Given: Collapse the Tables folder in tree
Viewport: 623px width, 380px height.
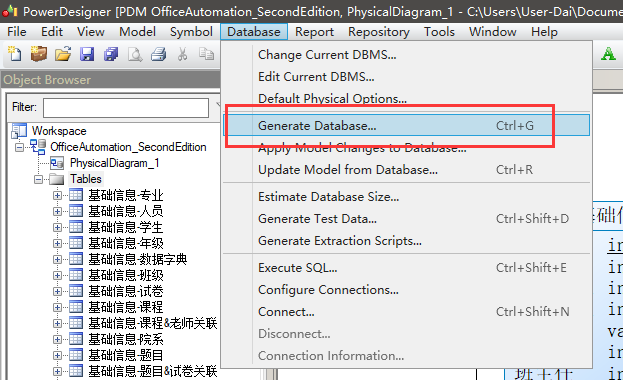Looking at the screenshot, I should pos(38,180).
